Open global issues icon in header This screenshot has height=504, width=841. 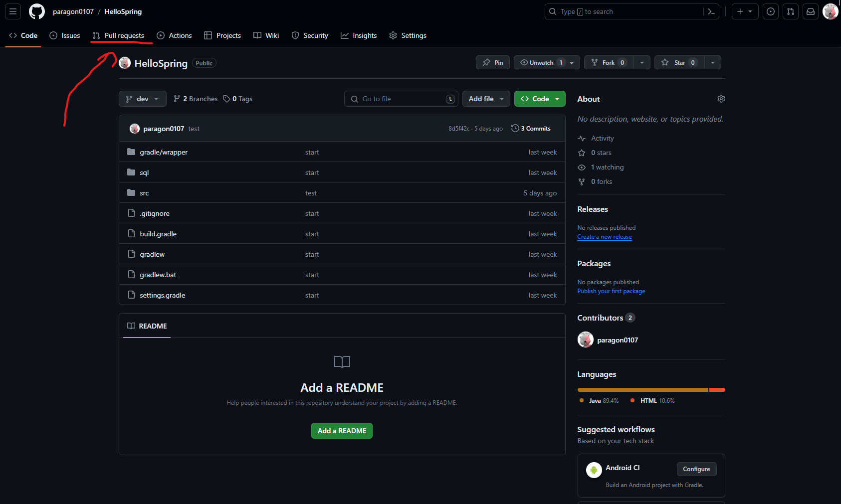771,11
